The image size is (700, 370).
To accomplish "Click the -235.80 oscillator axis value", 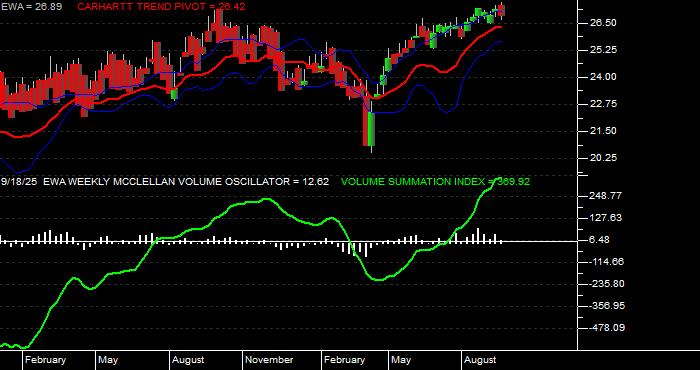I will [x=606, y=284].
